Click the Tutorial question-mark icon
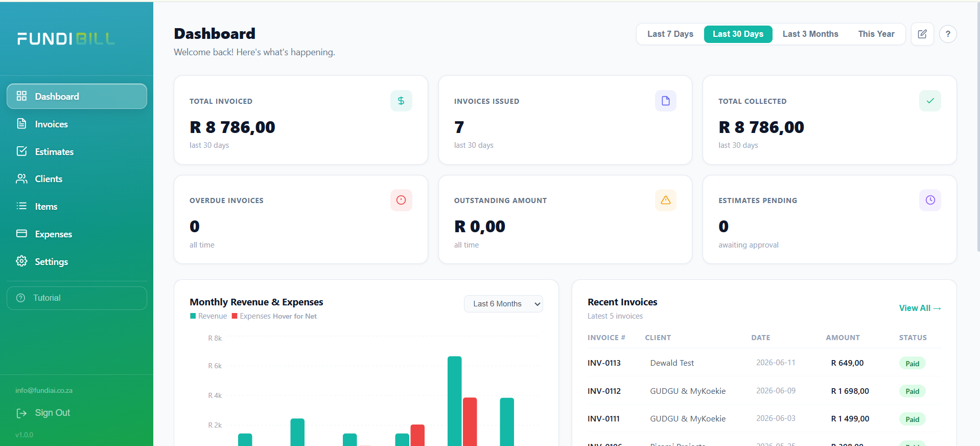Screen dimensions: 980x446 tap(21, 298)
